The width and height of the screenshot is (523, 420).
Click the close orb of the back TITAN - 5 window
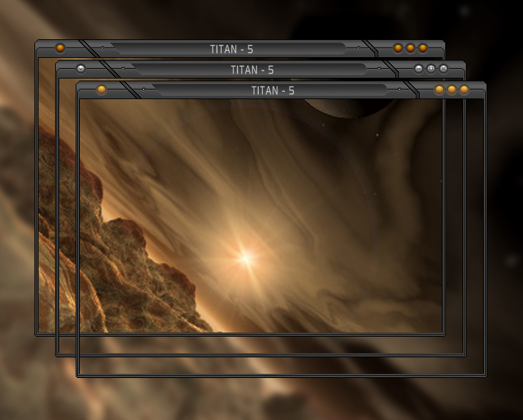[x=423, y=48]
